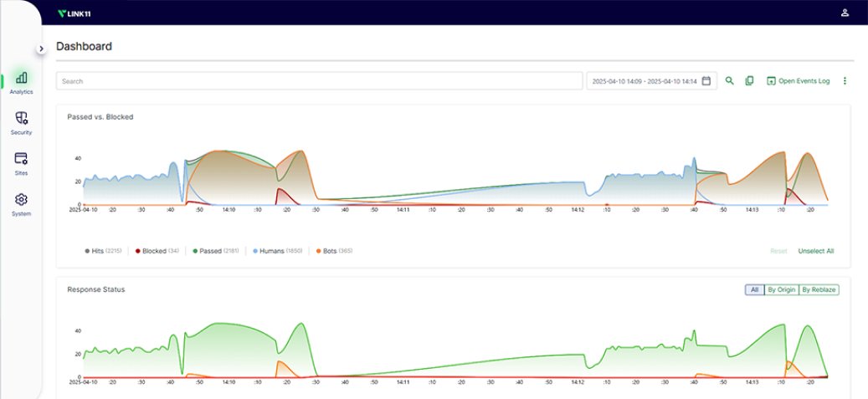Open System settings gear icon
The width and height of the screenshot is (868, 399).
tap(21, 200)
